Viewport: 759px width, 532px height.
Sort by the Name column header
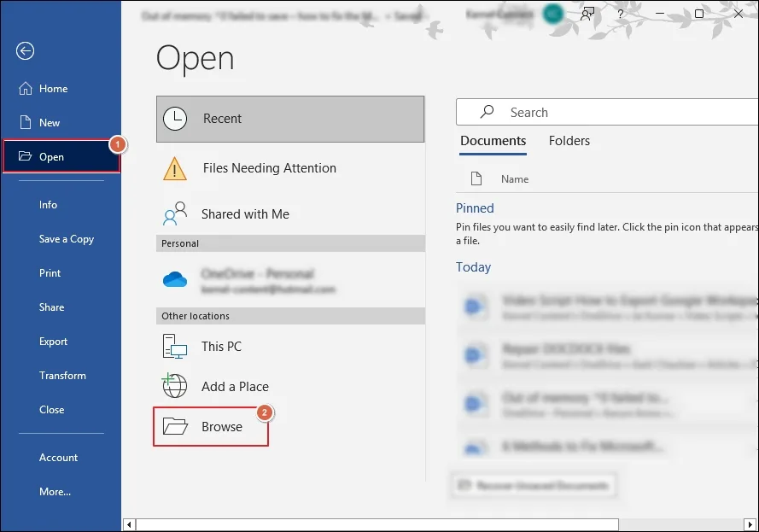click(x=515, y=179)
